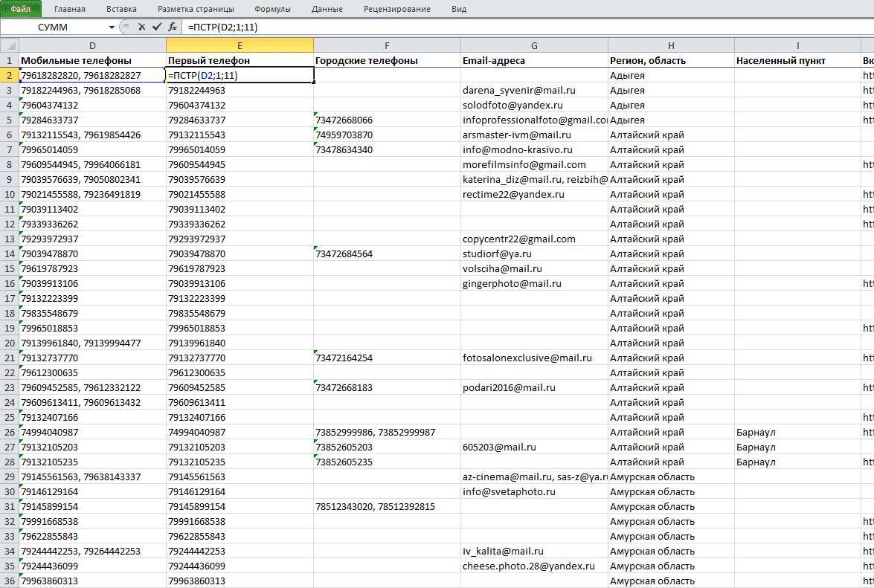Select cell copycentr22@gmail.com
874x588 pixels.
click(x=534, y=239)
